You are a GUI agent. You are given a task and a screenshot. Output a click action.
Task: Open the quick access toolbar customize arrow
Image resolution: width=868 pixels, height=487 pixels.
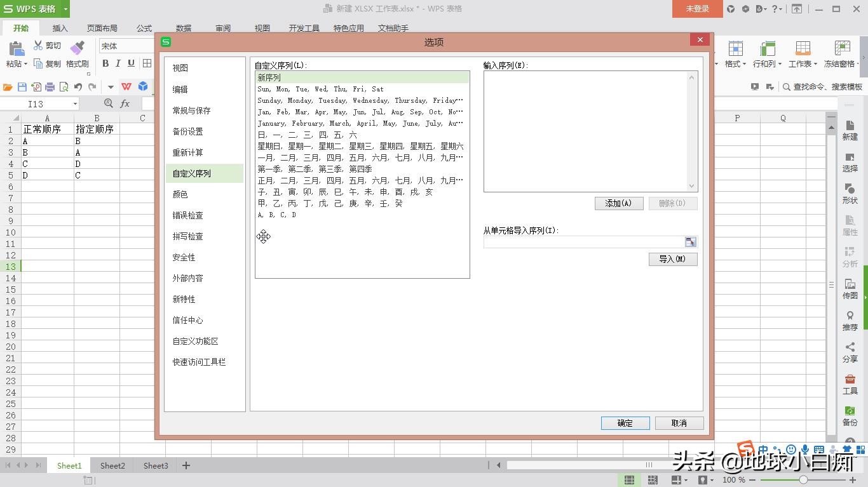[x=111, y=87]
